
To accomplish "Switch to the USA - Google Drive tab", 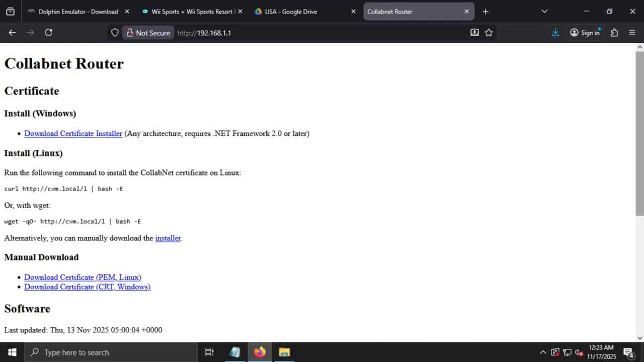I will point(305,12).
